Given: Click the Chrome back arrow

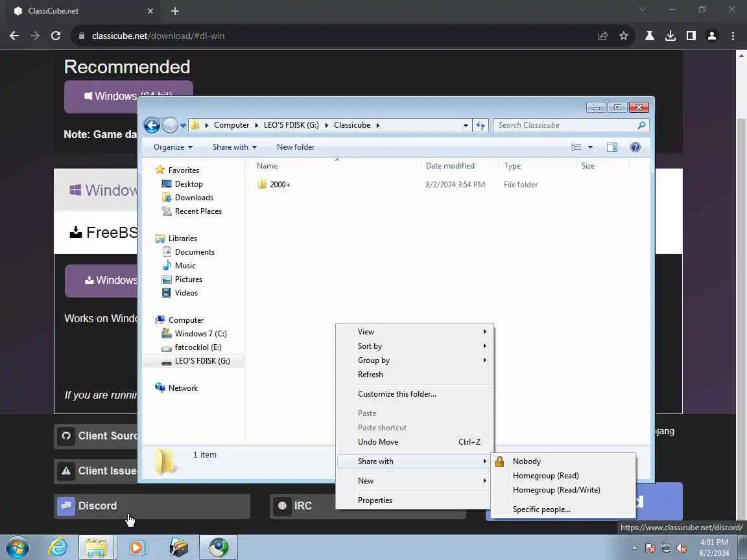Looking at the screenshot, I should (x=14, y=36).
